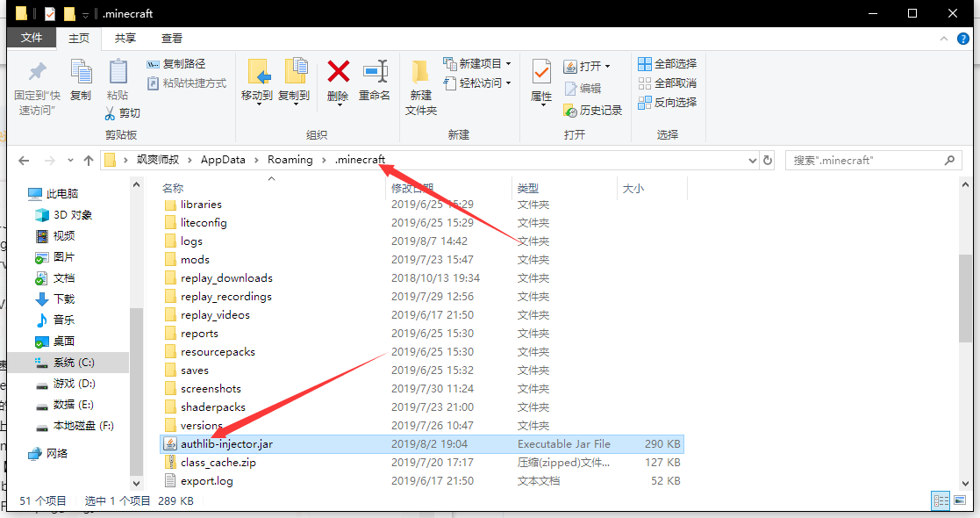Switch to details view mode
Viewport: 980px width, 518px height.
[941, 500]
